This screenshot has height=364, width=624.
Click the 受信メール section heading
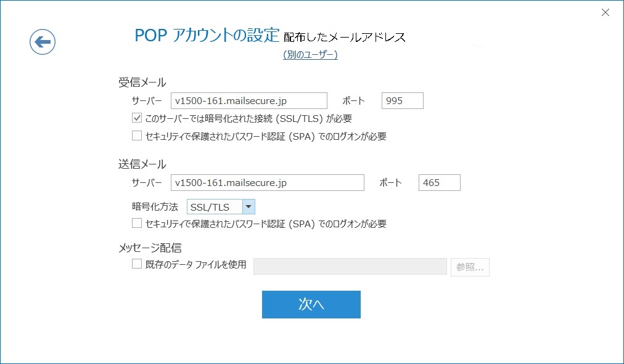coord(142,83)
